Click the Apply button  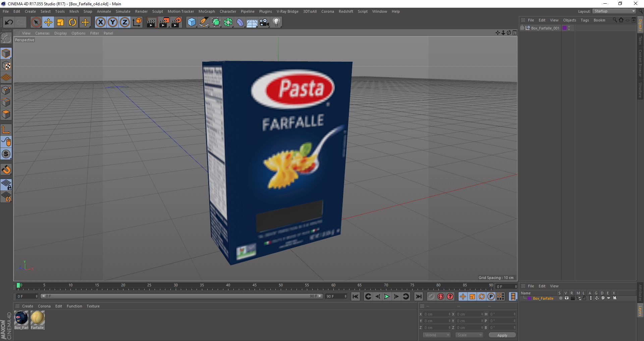click(x=502, y=335)
